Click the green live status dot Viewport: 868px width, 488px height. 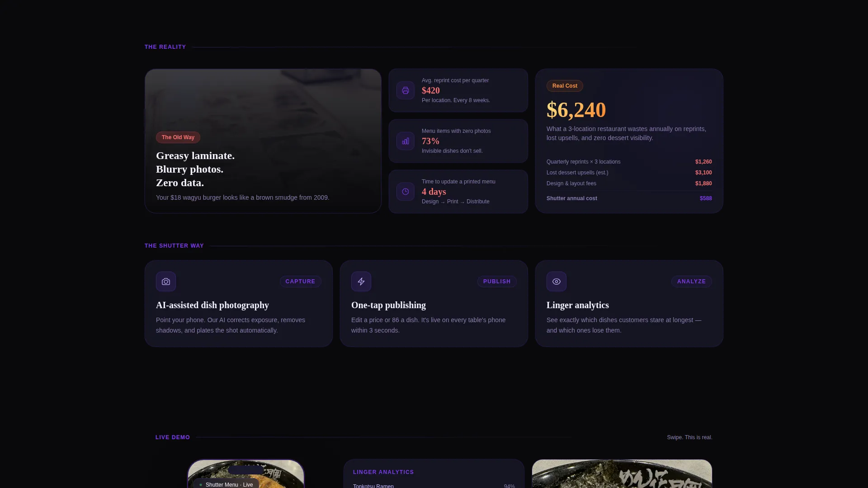coord(201,485)
